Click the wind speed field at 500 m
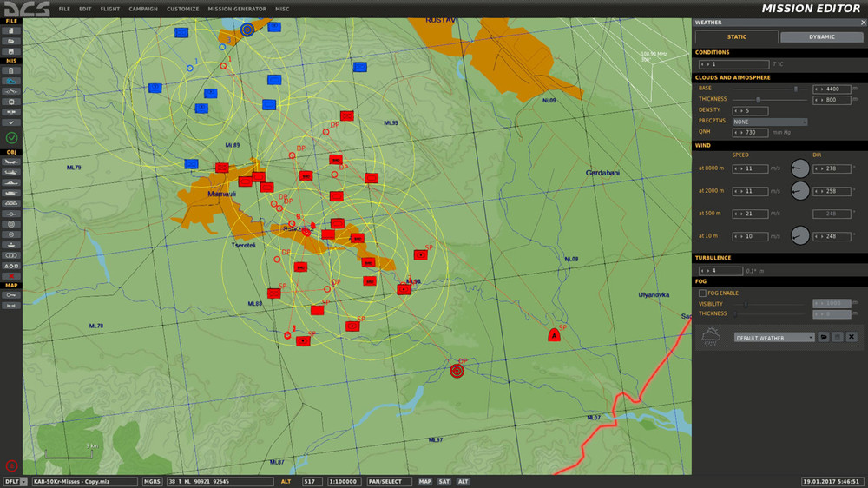The width and height of the screenshot is (868, 488). click(x=750, y=214)
